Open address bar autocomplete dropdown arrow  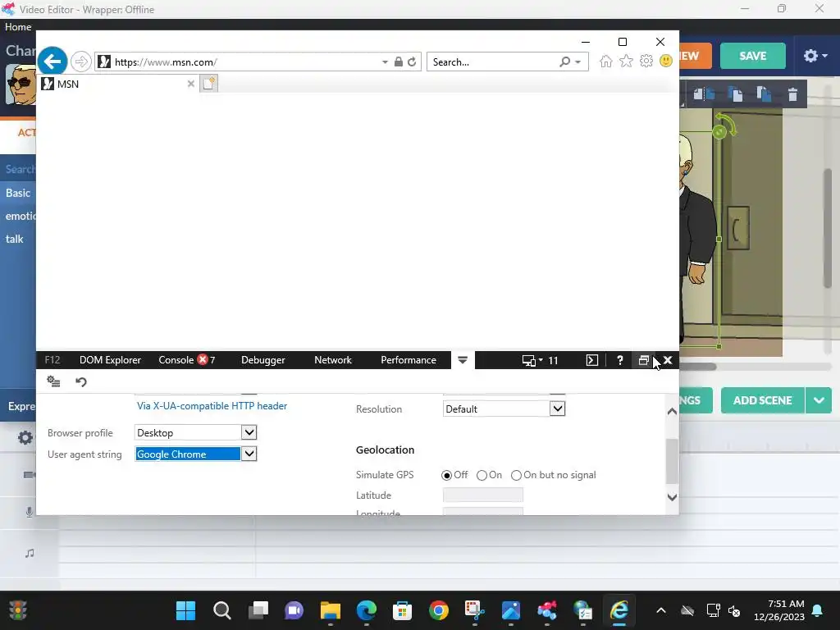pos(385,62)
